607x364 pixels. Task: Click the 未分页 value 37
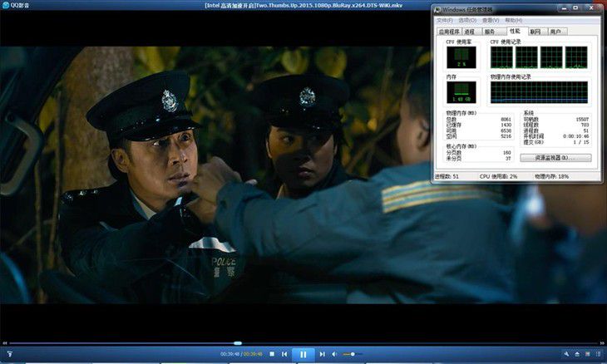(x=508, y=159)
